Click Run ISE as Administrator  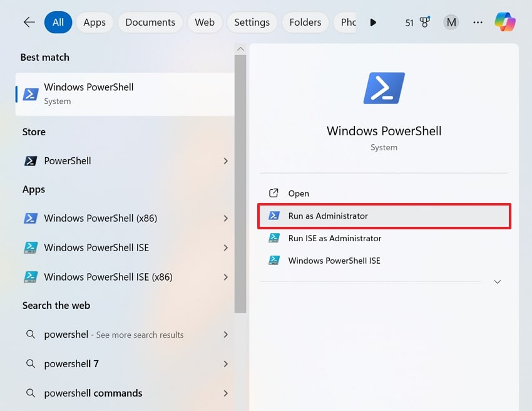click(x=334, y=238)
